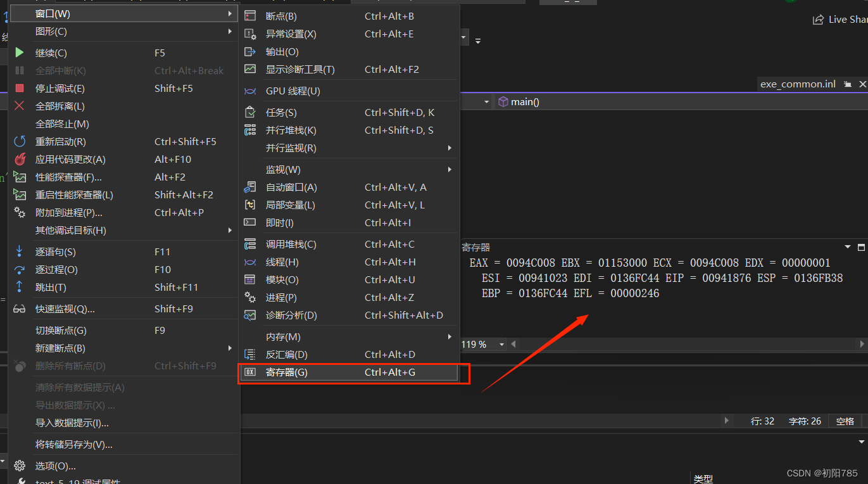The height and width of the screenshot is (484, 868).
Task: Expand Other Debug Targets (其他调试目标) submenu
Action: coord(124,230)
